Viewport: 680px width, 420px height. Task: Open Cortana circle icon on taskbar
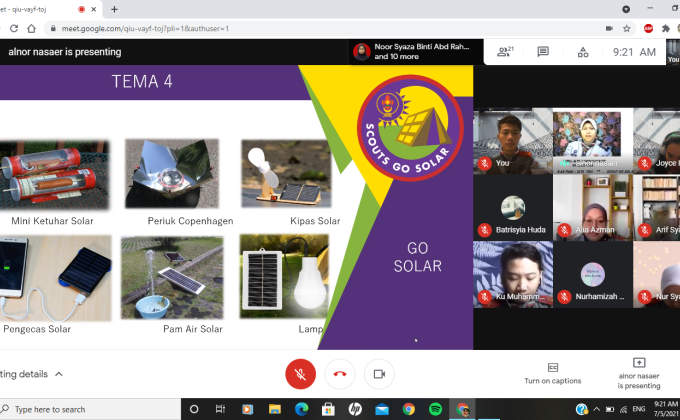point(194,409)
